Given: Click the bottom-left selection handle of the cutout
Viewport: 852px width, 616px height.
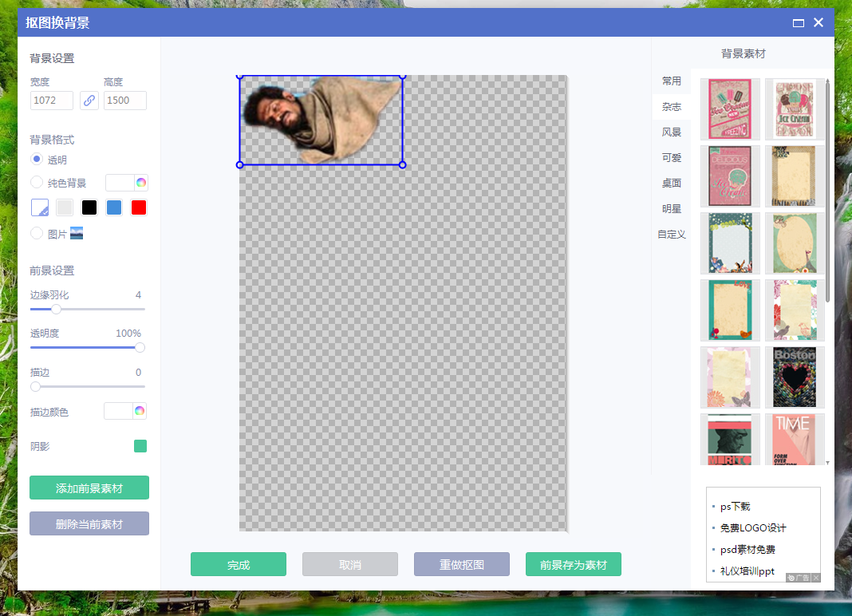Looking at the screenshot, I should (x=239, y=164).
